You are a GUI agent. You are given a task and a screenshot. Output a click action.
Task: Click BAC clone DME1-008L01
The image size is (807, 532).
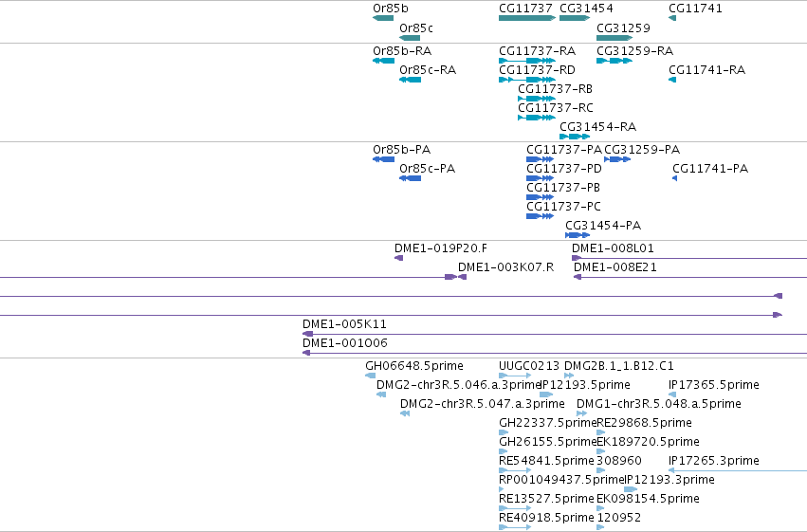pyautogui.click(x=613, y=248)
